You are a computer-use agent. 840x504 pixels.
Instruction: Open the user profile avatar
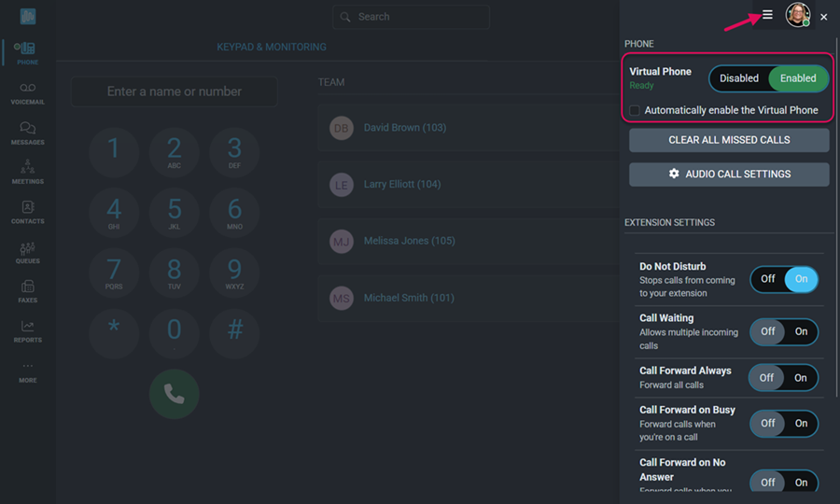click(x=797, y=15)
